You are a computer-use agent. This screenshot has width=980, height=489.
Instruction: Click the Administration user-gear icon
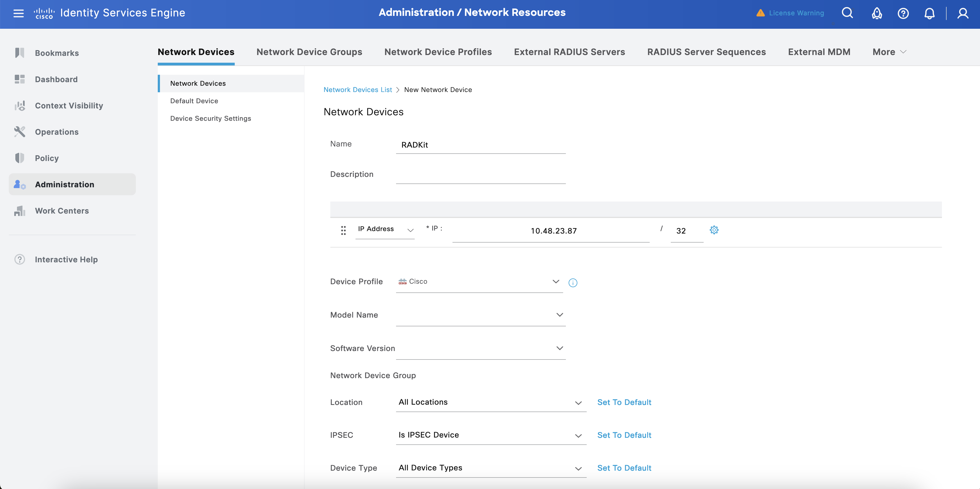coord(19,185)
